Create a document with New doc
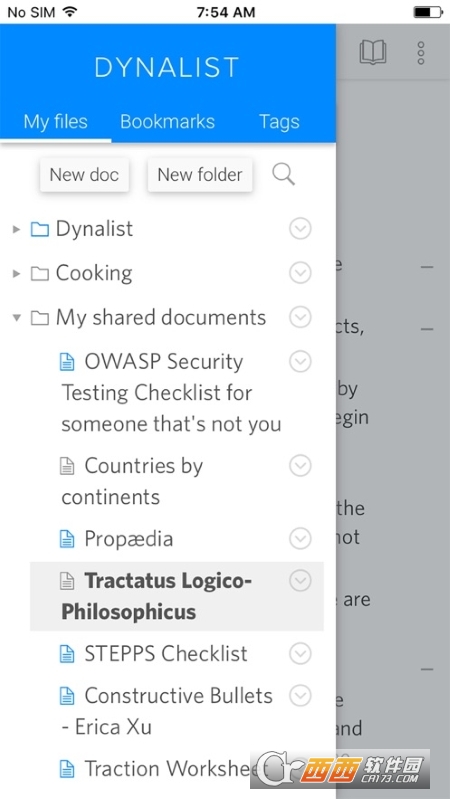 [x=84, y=175]
